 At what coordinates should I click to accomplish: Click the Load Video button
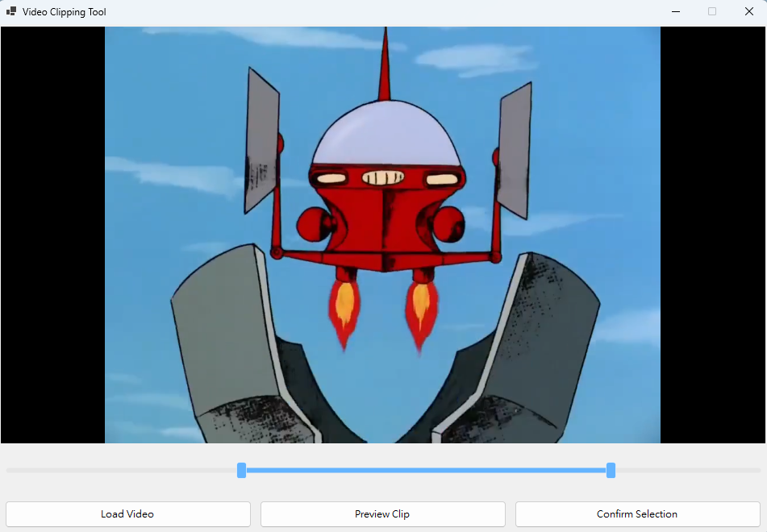pyautogui.click(x=127, y=514)
